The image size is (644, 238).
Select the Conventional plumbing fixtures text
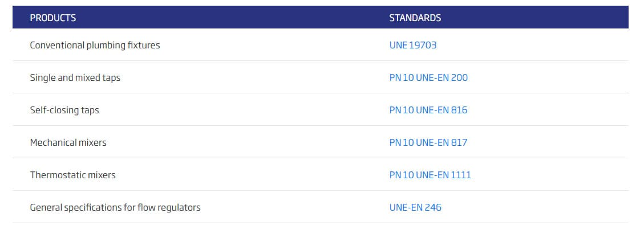point(95,45)
